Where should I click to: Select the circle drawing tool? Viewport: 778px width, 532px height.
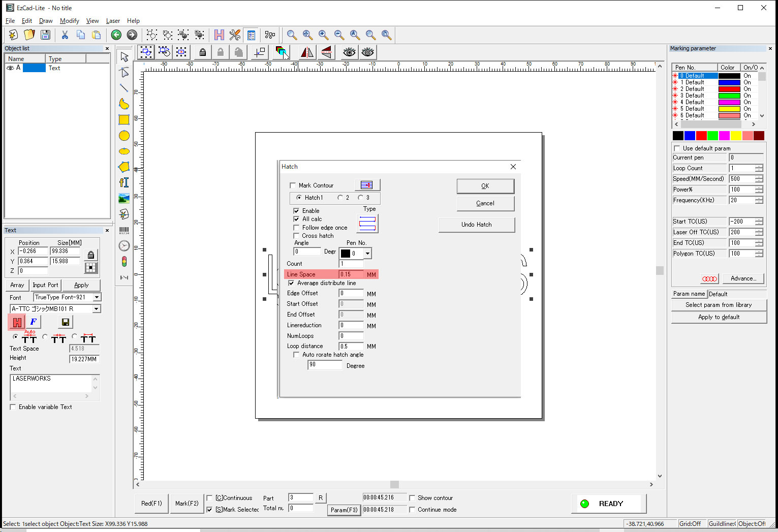pyautogui.click(x=124, y=136)
